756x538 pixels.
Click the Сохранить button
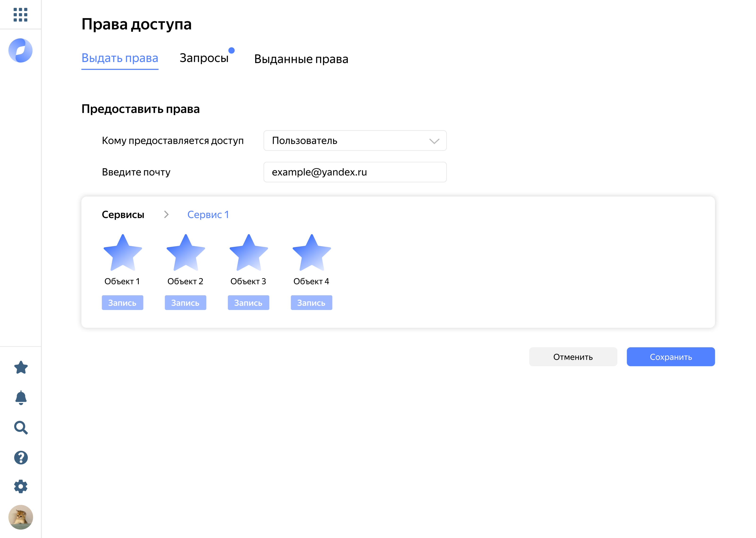click(670, 357)
